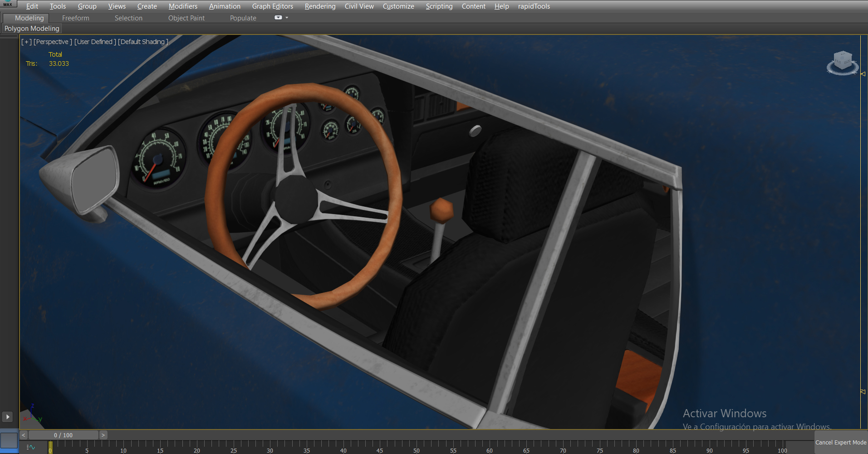
Task: Open the Mini Curve Editor icon
Action: [31, 447]
